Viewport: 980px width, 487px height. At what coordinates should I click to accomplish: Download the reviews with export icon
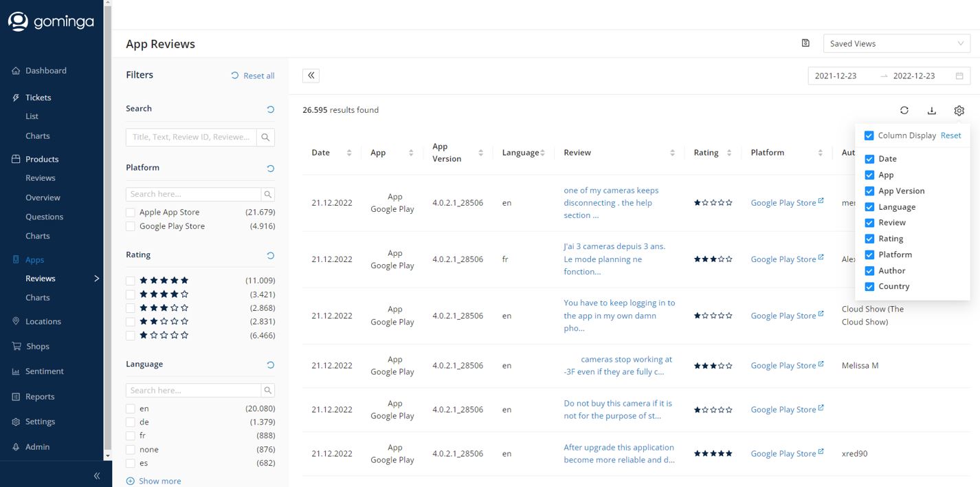[x=932, y=111]
